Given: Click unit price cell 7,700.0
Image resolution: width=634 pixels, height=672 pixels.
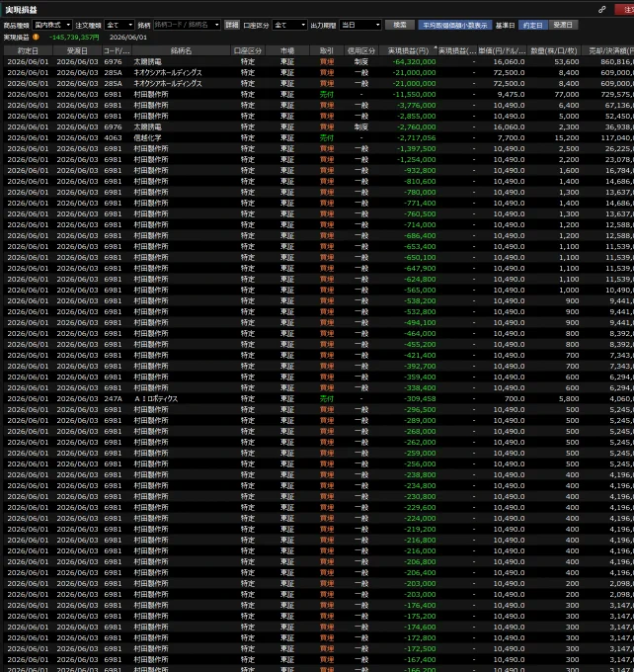Looking at the screenshot, I should coord(511,138).
